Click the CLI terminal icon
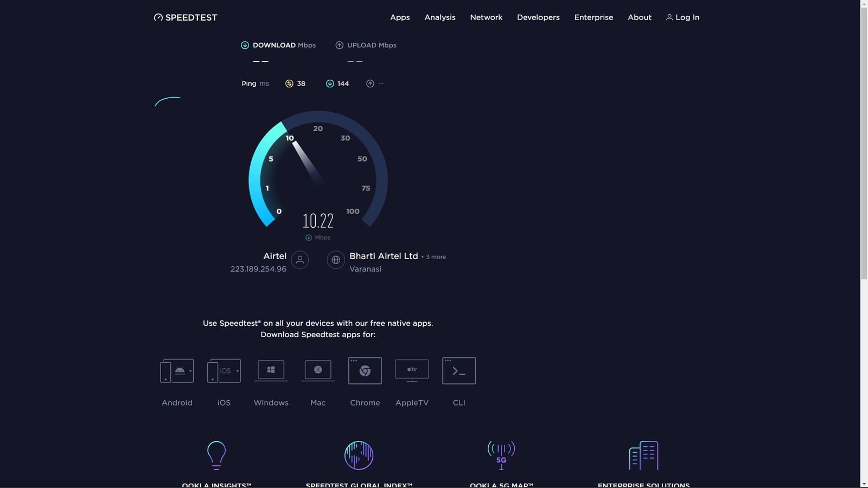The image size is (868, 488). pos(459,371)
